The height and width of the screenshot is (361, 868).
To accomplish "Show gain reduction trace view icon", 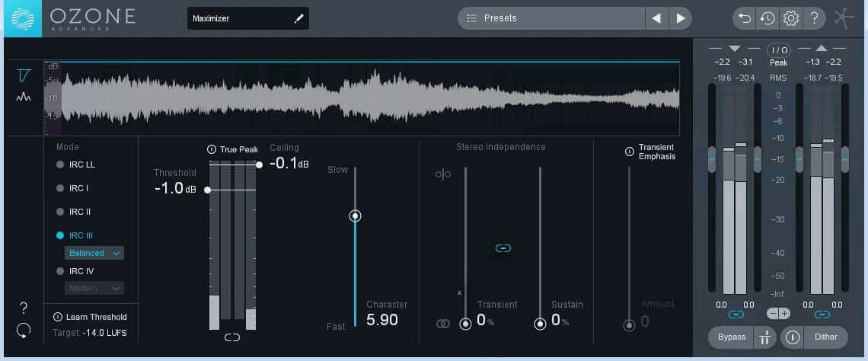I will [24, 75].
